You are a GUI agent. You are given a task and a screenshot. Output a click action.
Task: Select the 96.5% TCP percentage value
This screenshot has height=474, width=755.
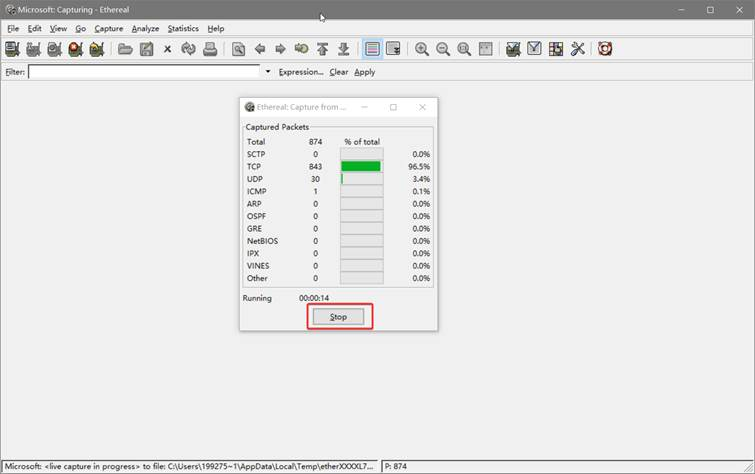click(419, 166)
